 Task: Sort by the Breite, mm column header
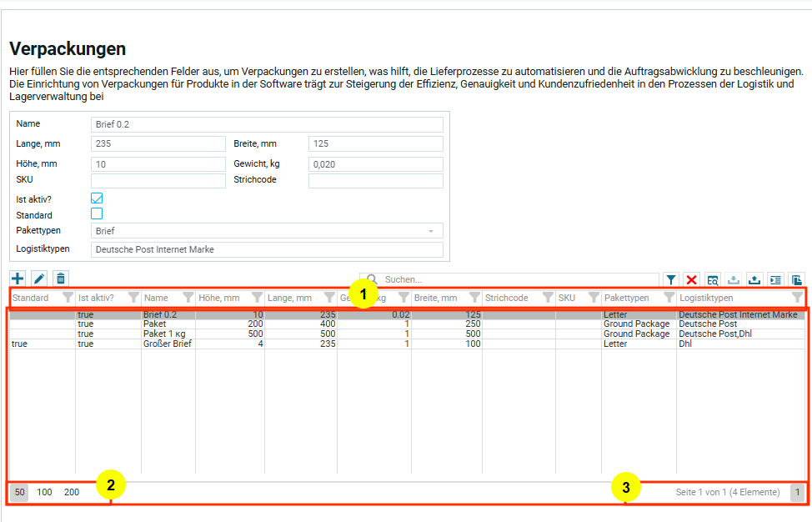tap(438, 298)
